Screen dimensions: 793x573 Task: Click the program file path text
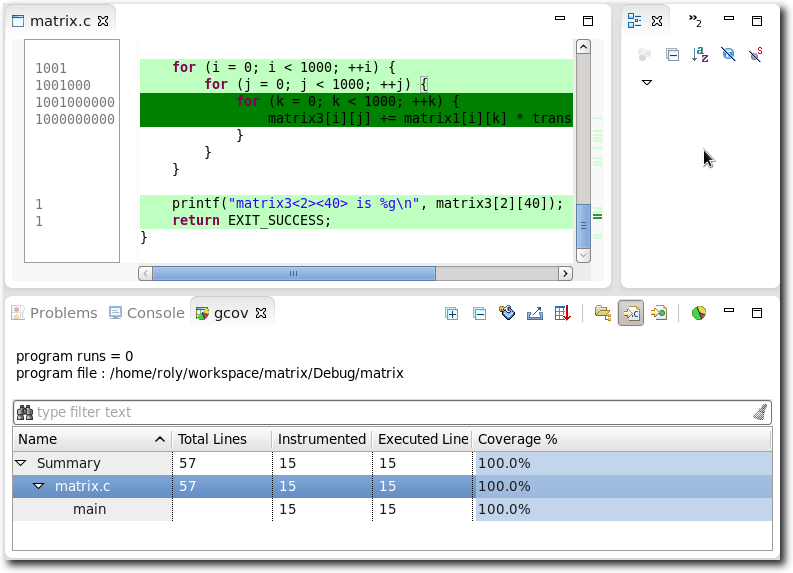pyautogui.click(x=210, y=373)
